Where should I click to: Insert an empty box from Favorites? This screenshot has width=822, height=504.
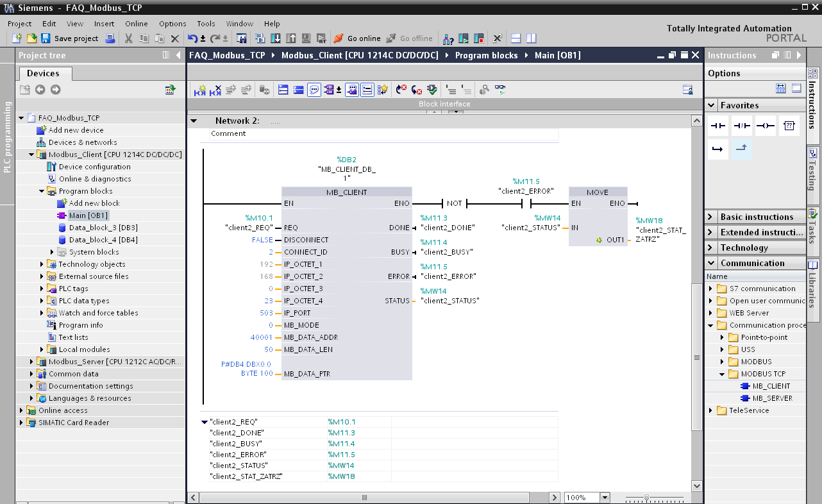pos(789,126)
